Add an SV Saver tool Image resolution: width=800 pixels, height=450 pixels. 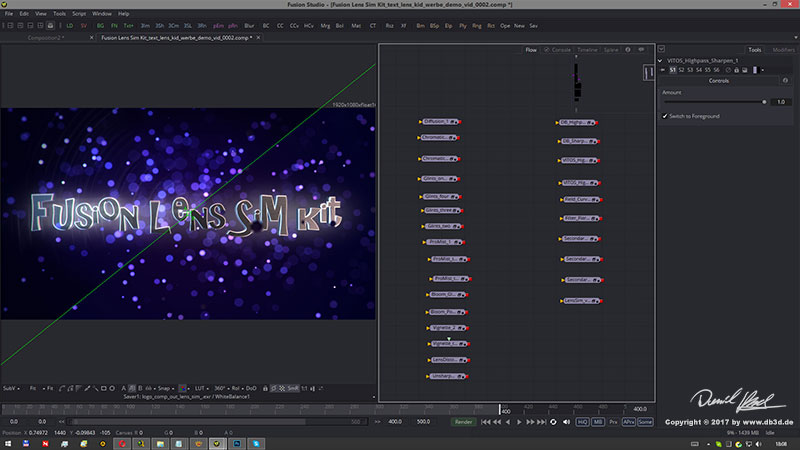[x=84, y=26]
